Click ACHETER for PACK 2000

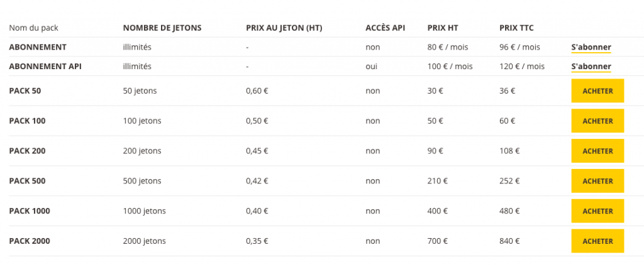(x=597, y=241)
